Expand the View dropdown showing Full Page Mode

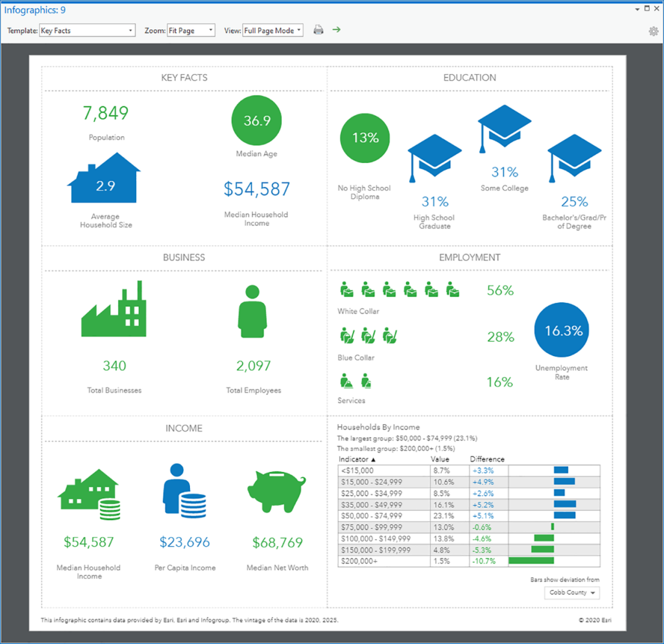click(272, 30)
